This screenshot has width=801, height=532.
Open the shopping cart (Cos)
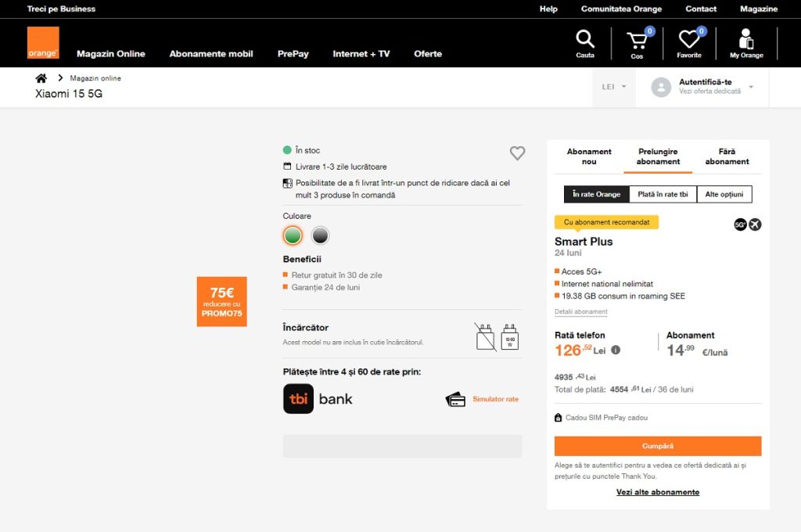pos(637,43)
